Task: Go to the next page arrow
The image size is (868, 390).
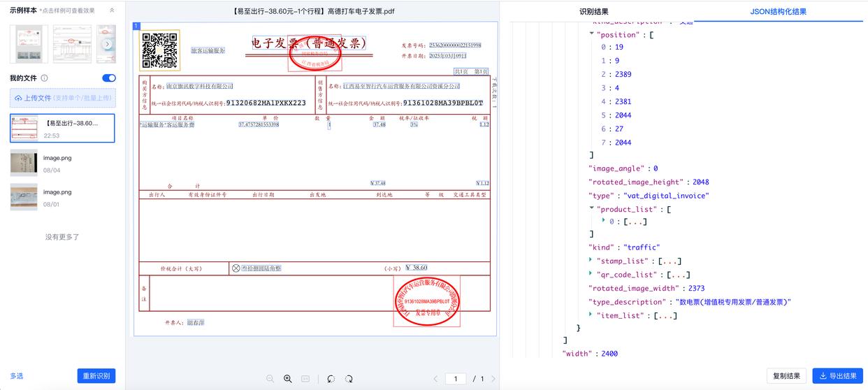Action: coord(493,379)
